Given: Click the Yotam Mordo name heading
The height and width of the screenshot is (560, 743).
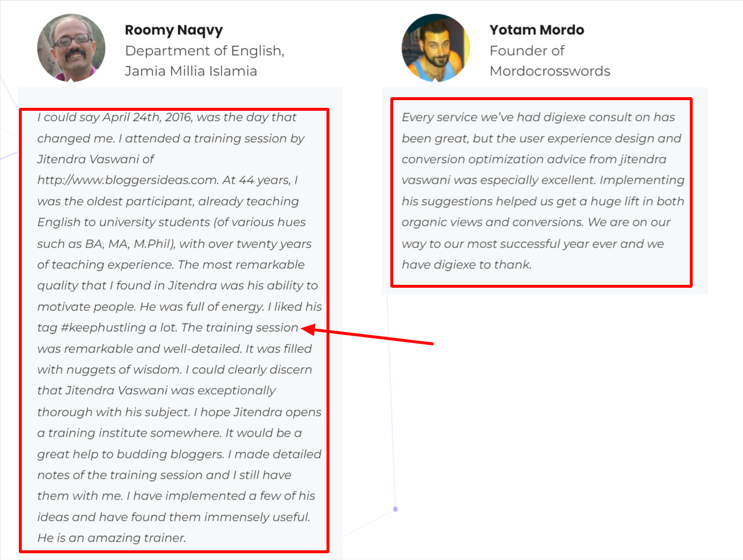Looking at the screenshot, I should coord(536,30).
